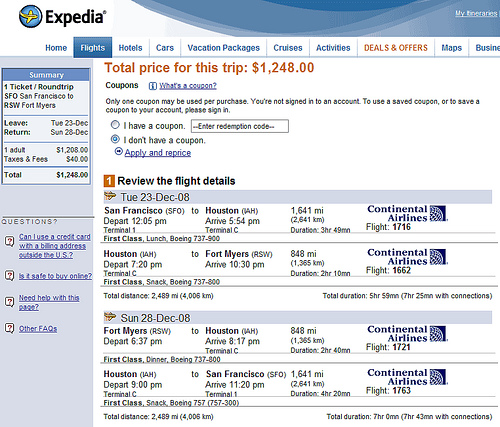Open the Flights tab
The height and width of the screenshot is (427, 500).
tap(93, 48)
